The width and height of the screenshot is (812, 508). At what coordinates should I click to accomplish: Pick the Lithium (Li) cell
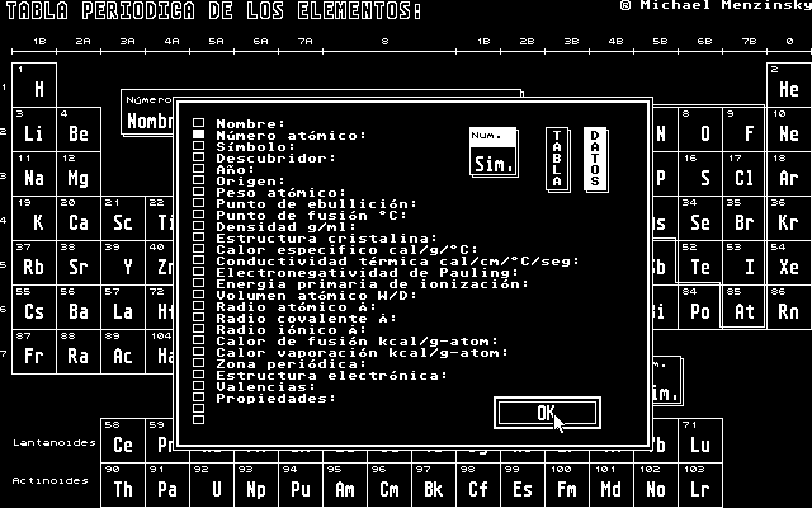click(x=34, y=130)
